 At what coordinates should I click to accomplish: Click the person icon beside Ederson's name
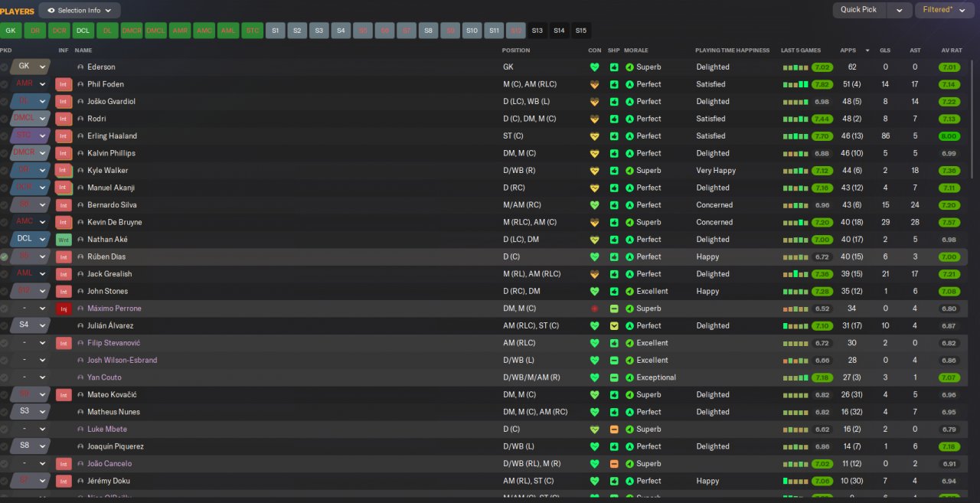(x=81, y=67)
